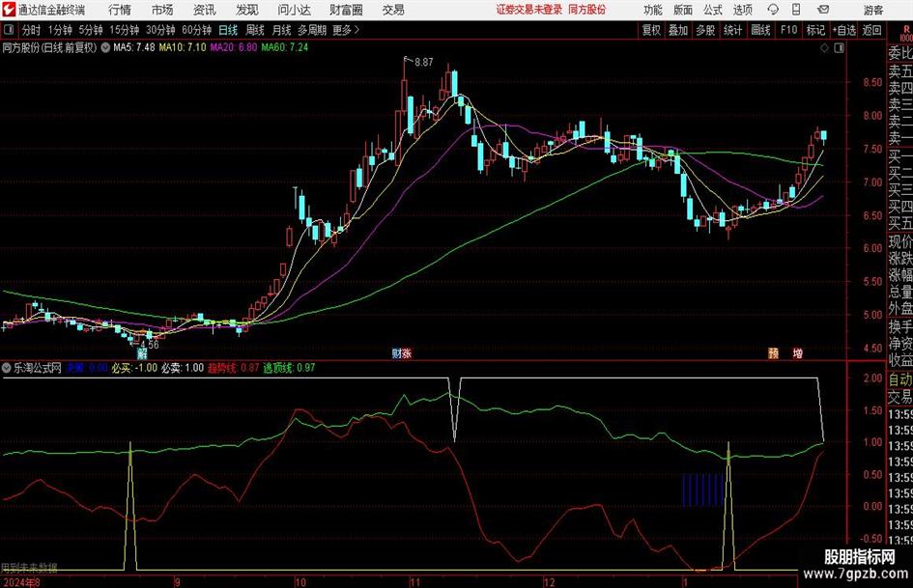Click the 证券交易未登录 login link
913x588 pixels.
coord(529,10)
